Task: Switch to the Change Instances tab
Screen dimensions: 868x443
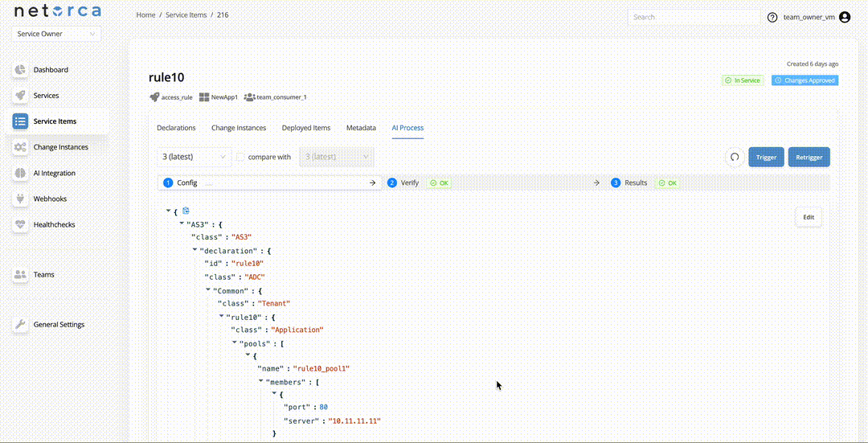Action: click(x=239, y=128)
